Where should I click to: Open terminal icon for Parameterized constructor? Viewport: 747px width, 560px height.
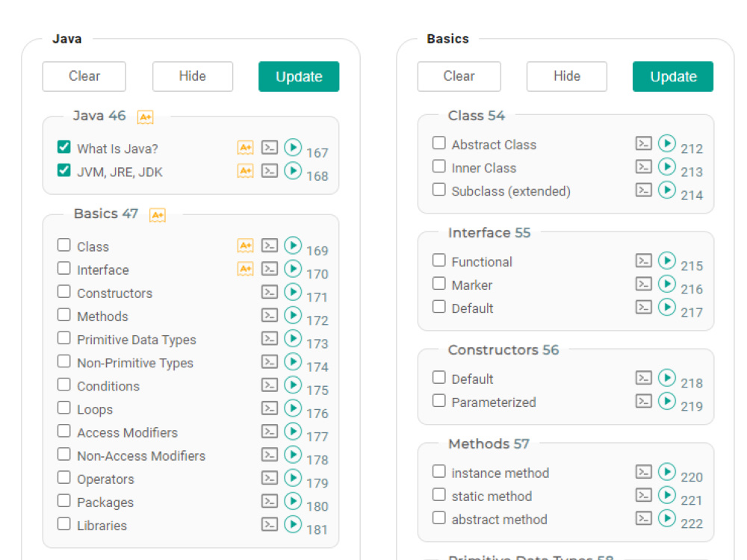click(x=644, y=402)
